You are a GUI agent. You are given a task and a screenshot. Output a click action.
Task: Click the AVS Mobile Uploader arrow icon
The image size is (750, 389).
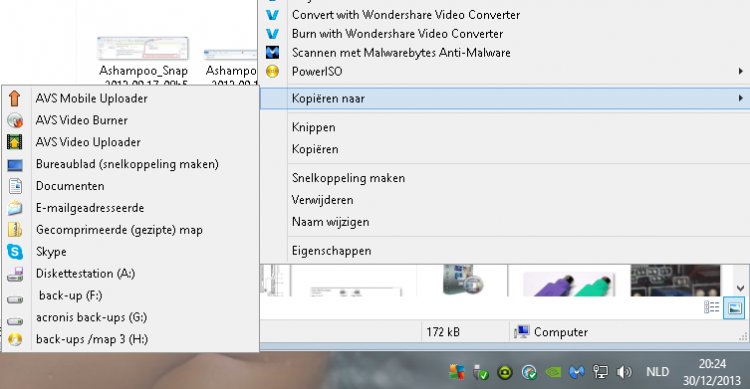click(14, 98)
